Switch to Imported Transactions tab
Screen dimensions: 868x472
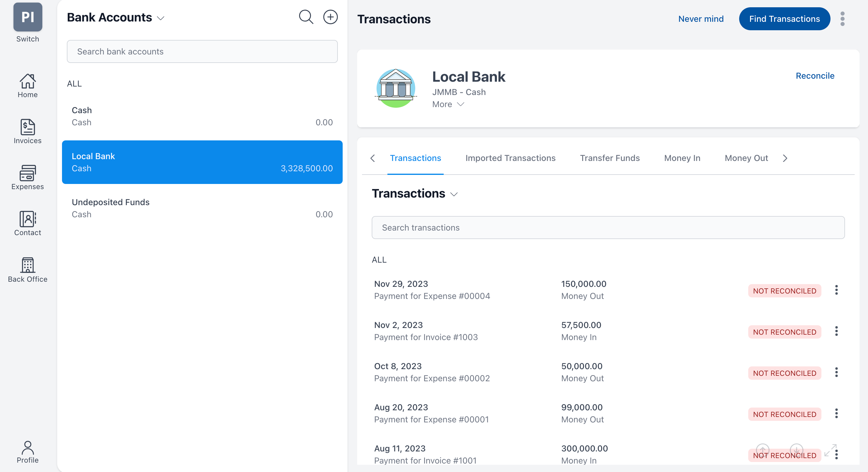pyautogui.click(x=510, y=158)
